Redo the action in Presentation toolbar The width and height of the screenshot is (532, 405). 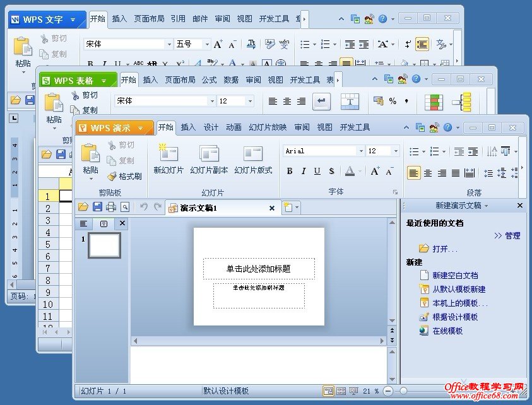coord(157,206)
